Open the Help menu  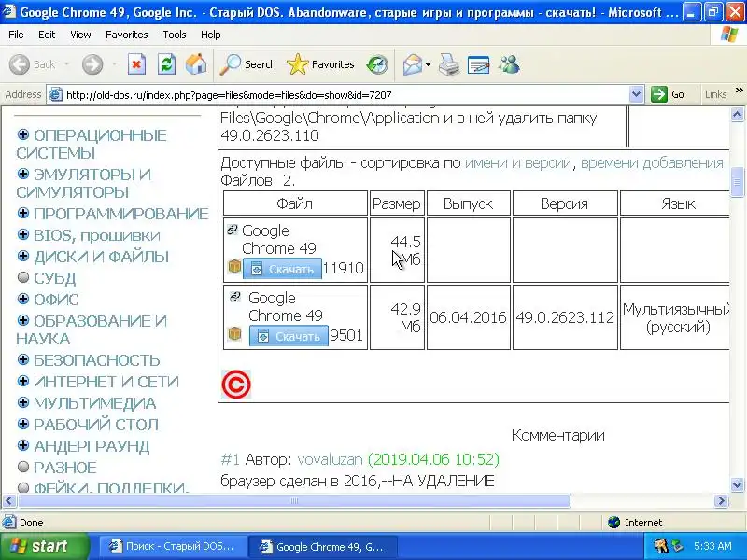211,35
